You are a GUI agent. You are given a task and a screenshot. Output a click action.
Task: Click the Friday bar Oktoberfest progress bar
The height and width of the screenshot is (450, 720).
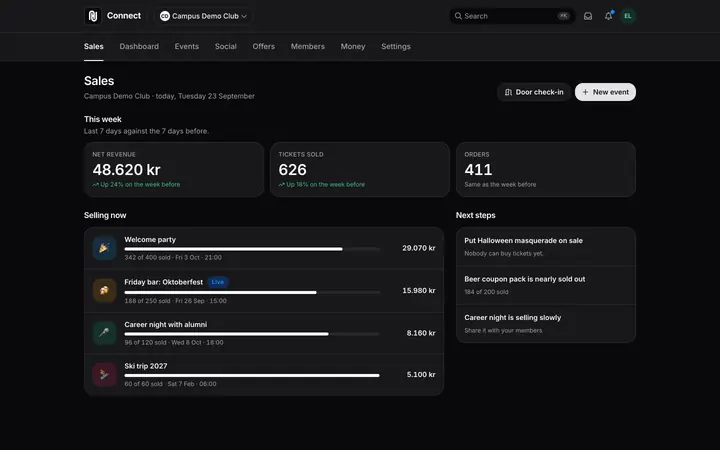click(252, 292)
